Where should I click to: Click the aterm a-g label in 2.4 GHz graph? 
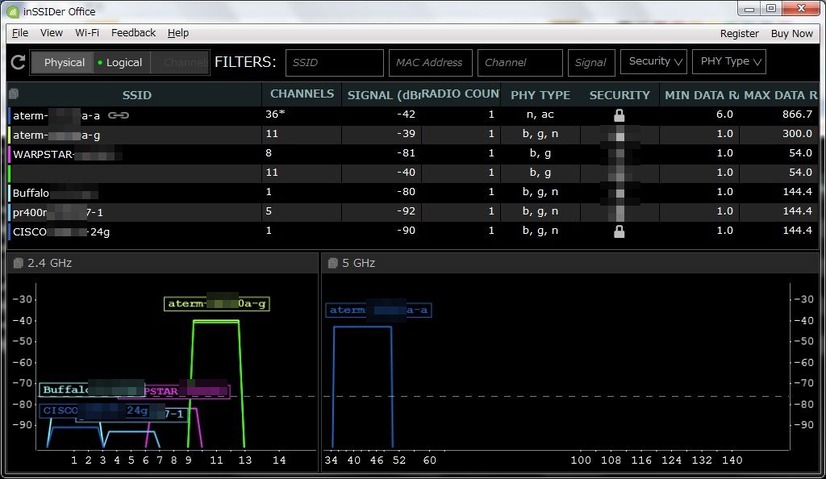(x=217, y=304)
